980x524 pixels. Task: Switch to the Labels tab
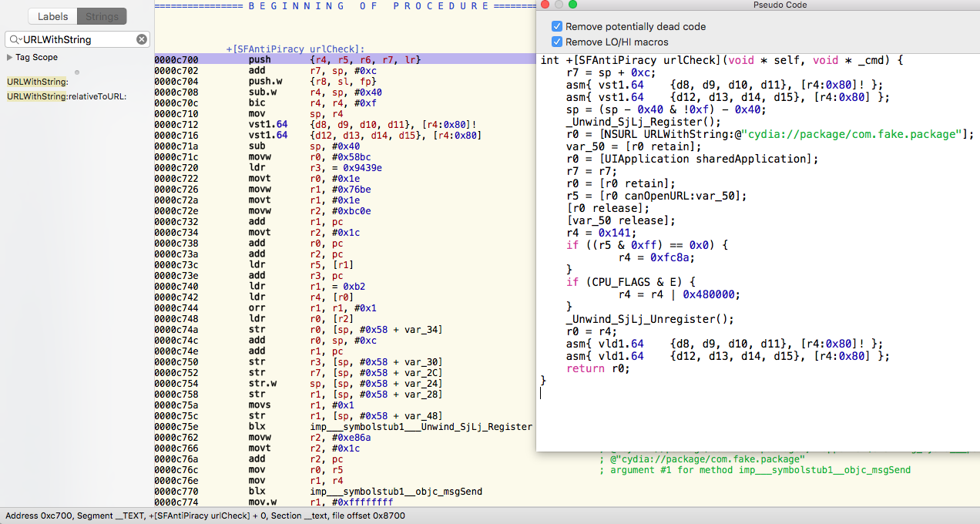coord(52,16)
